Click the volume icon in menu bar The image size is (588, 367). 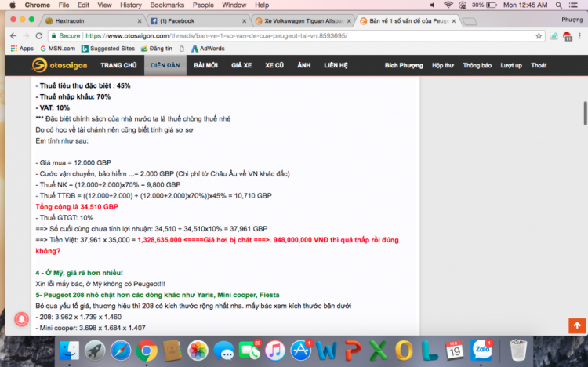point(432,5)
